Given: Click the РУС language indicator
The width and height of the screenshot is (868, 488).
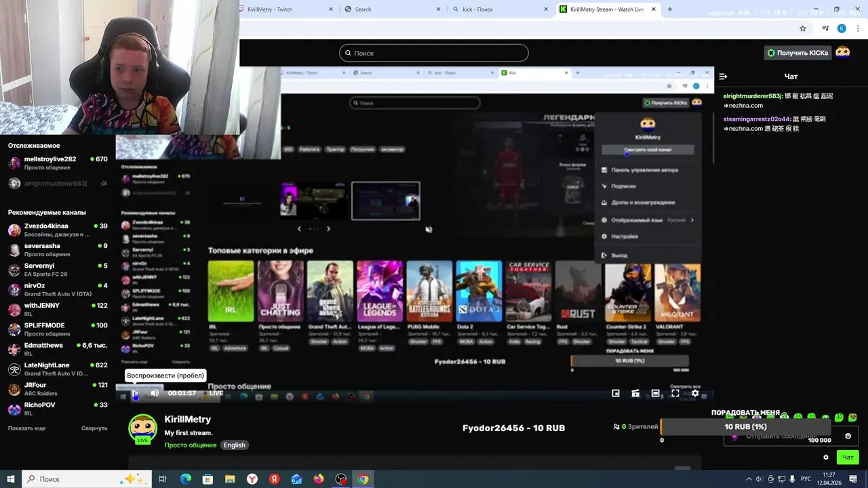Looking at the screenshot, I should (806, 479).
